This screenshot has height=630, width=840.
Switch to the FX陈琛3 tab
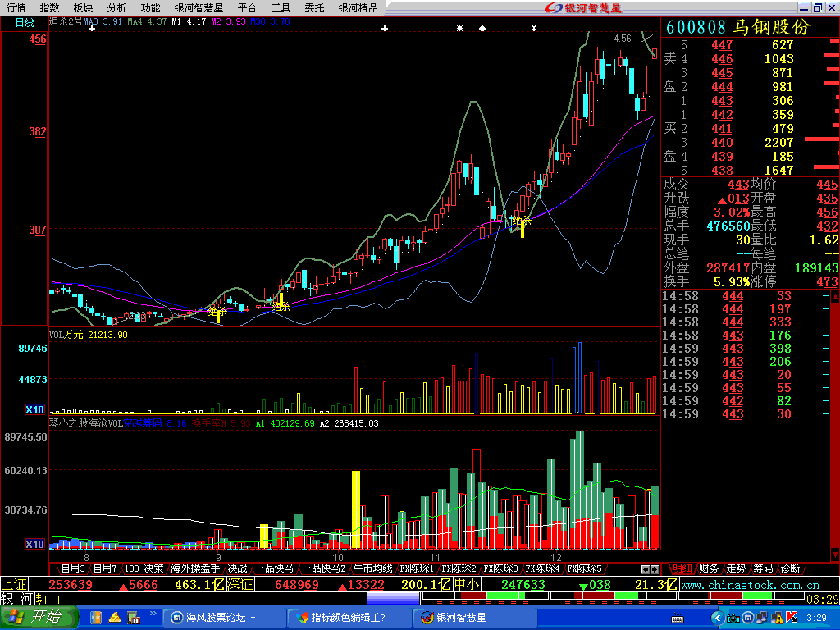501,568
